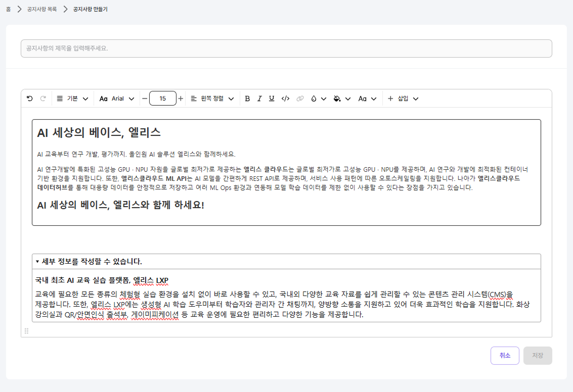Click the font size field showing 15

pos(163,99)
